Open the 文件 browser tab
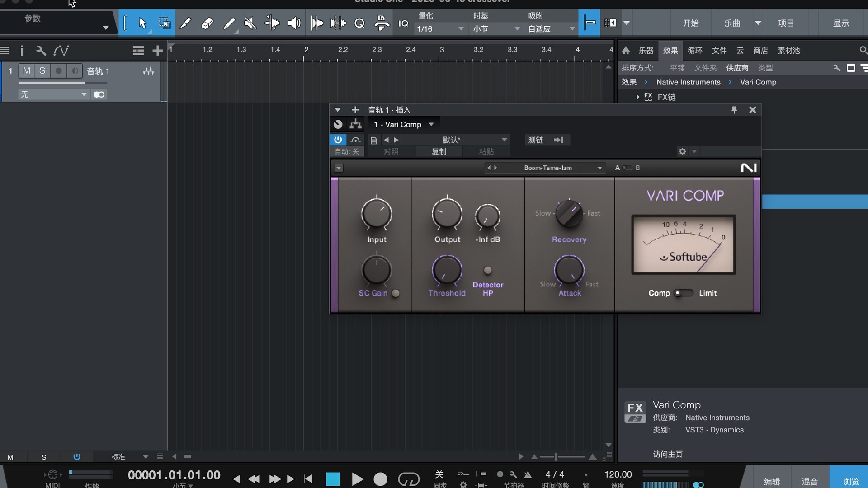The width and height of the screenshot is (868, 488). [719, 51]
